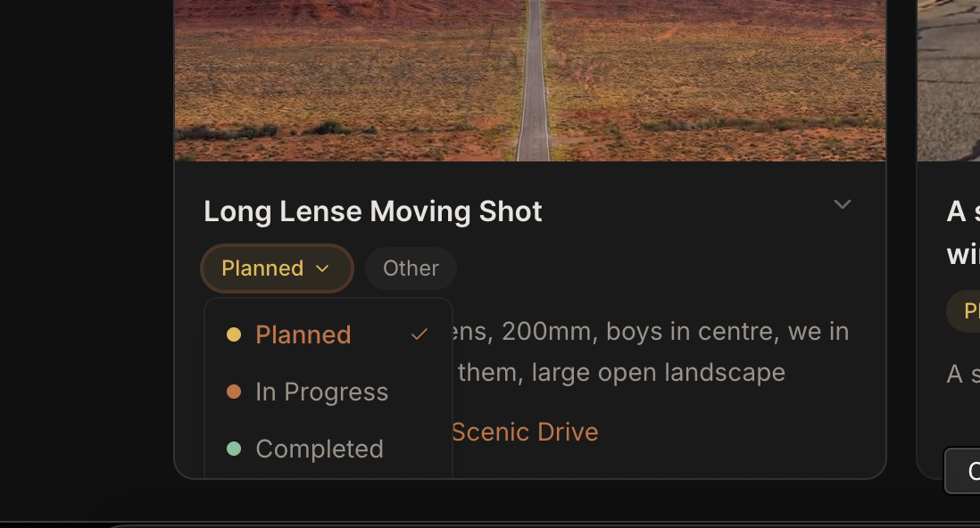Mark the shot as Completed

point(320,449)
